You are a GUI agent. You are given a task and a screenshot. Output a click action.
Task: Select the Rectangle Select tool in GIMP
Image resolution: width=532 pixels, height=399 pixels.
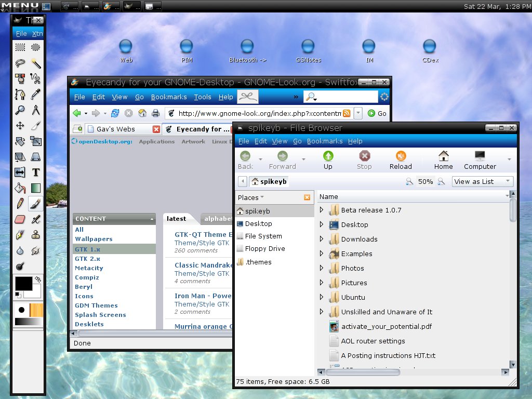click(x=20, y=47)
